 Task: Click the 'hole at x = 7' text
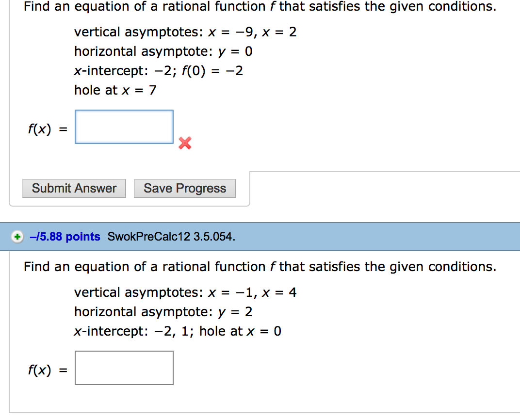[115, 90]
